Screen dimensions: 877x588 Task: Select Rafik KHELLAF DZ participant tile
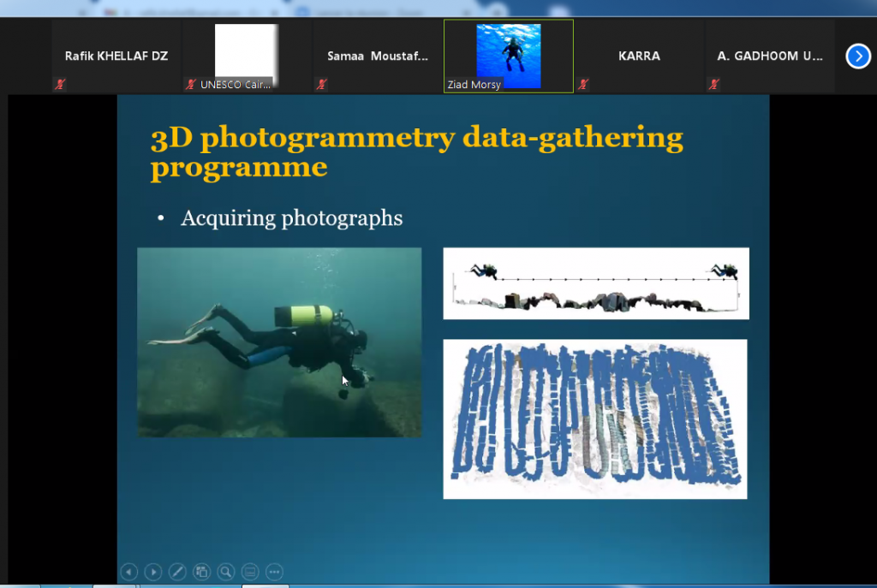(x=116, y=56)
